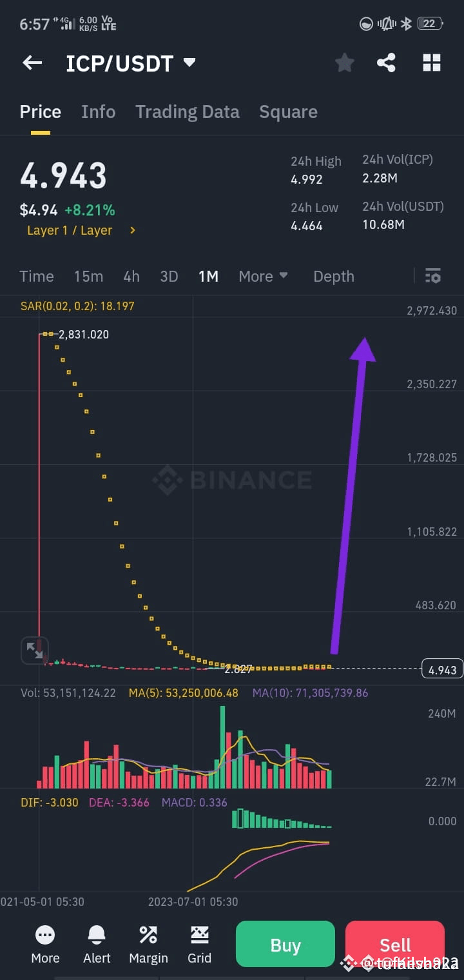This screenshot has height=980, width=464.
Task: Open the Depth chart view
Action: click(x=334, y=276)
